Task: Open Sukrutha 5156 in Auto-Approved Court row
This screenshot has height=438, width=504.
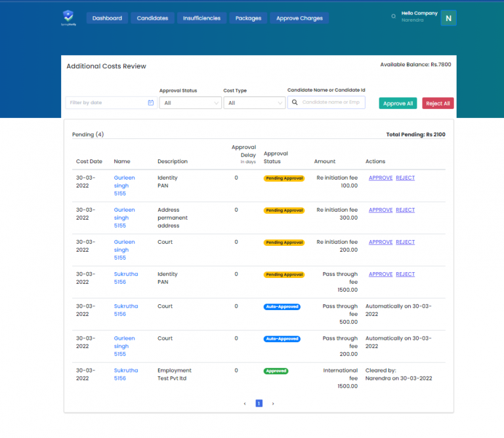Action: click(126, 310)
